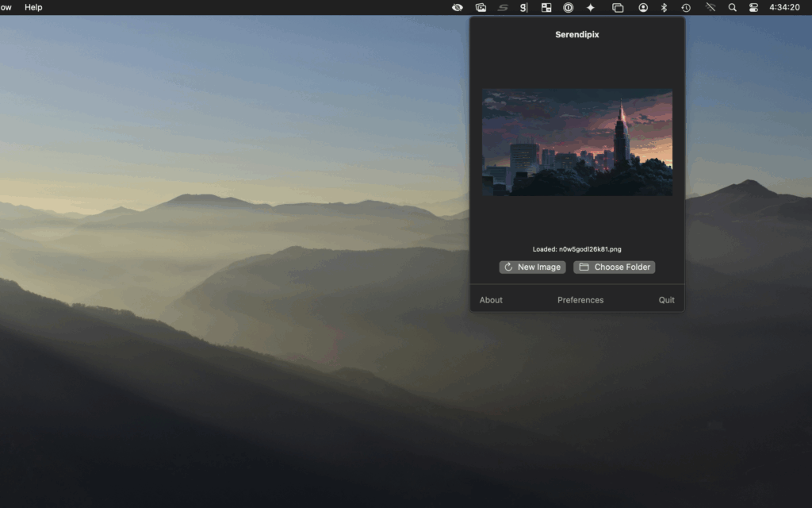Click the g-cursor menu bar icon
812x508 pixels.
point(523,7)
